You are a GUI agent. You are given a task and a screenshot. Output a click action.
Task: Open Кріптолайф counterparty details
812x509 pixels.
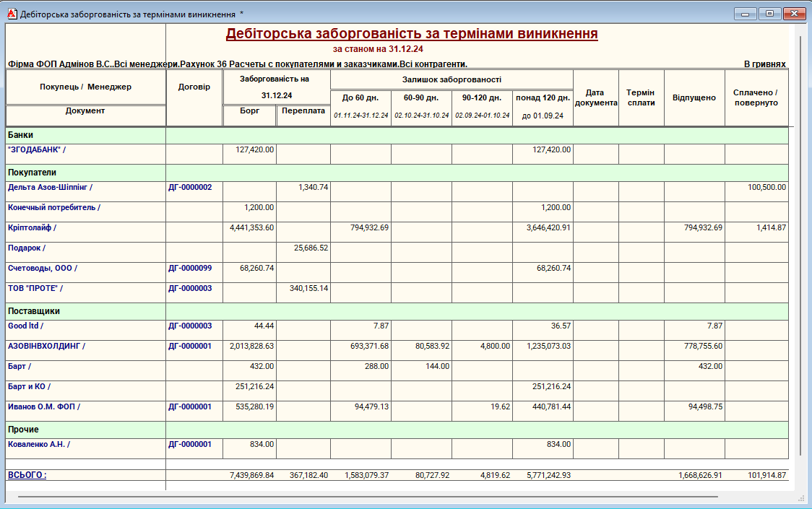[x=32, y=227]
